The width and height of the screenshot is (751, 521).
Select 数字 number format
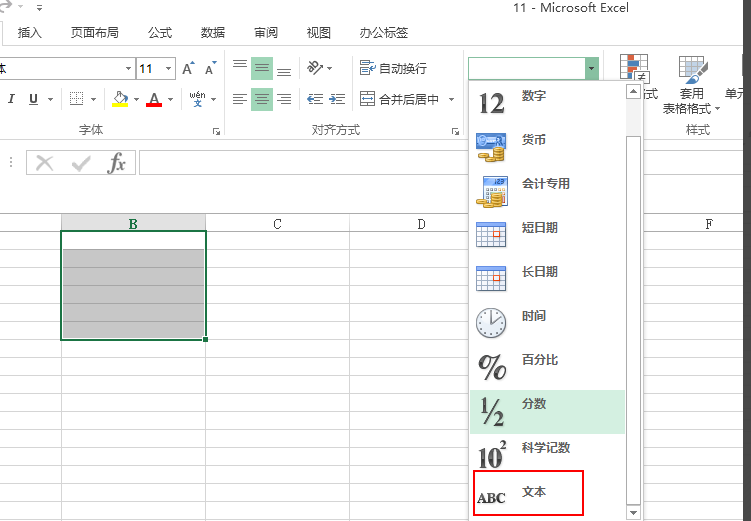[547, 103]
